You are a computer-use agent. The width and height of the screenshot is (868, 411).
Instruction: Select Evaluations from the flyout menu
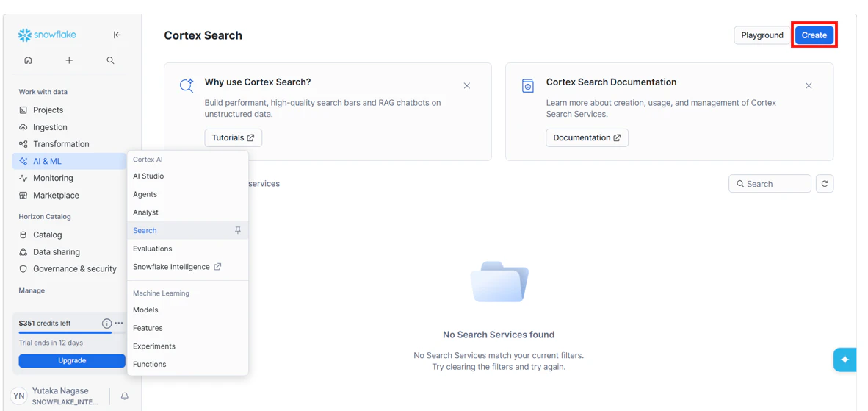[x=188, y=249]
